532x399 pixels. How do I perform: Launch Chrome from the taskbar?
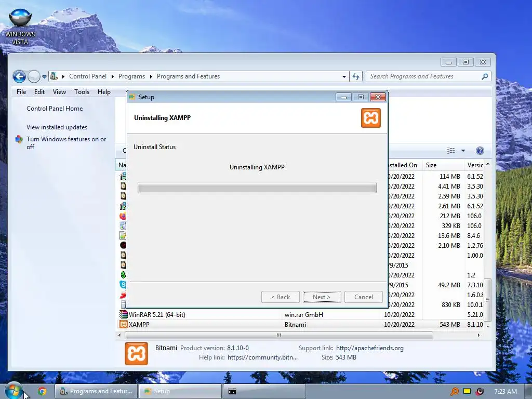pos(42,392)
